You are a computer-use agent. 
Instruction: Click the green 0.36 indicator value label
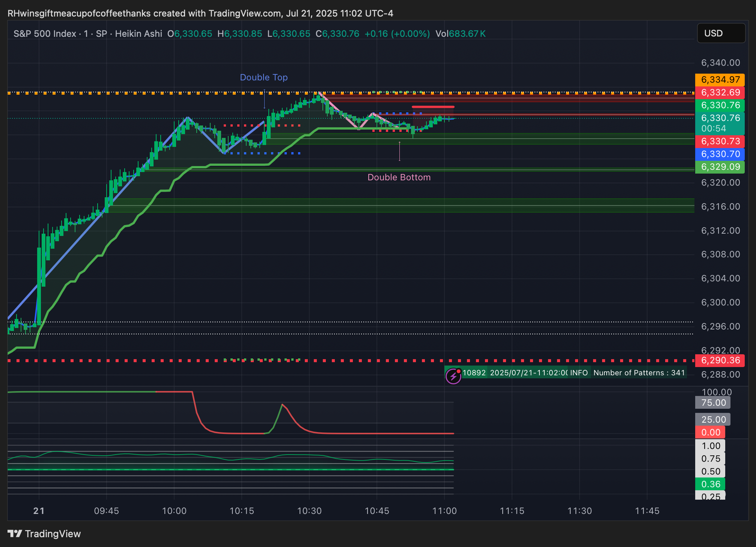pos(710,484)
